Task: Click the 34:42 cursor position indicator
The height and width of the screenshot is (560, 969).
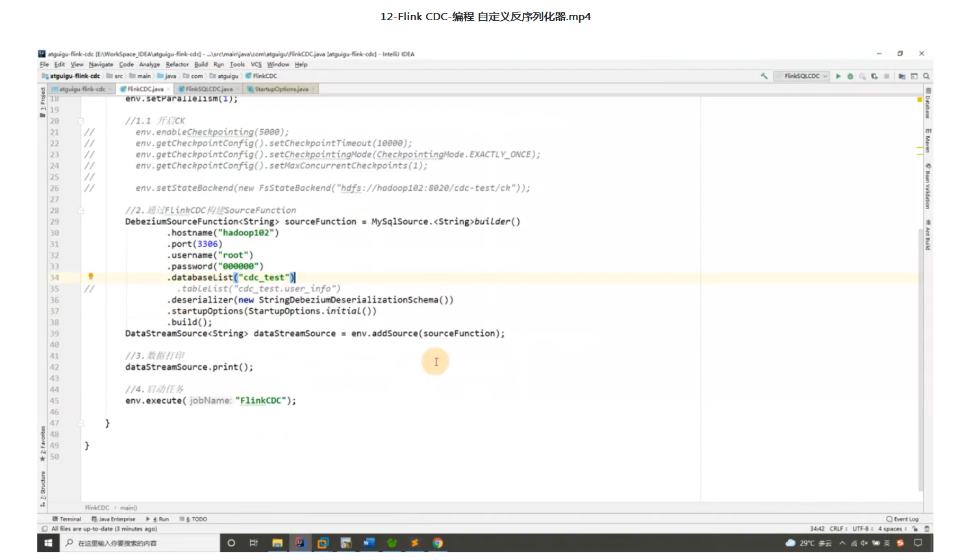Action: coord(817,529)
